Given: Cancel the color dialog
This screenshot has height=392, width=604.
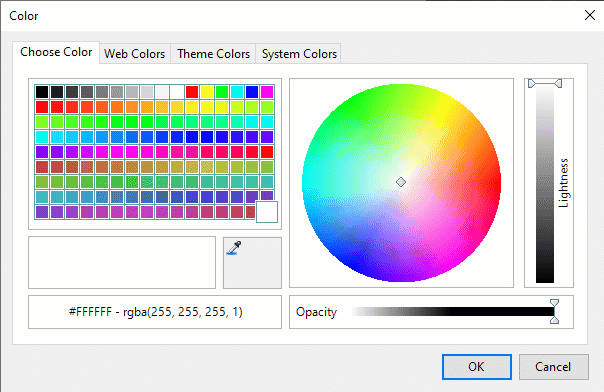Looking at the screenshot, I should [x=554, y=367].
